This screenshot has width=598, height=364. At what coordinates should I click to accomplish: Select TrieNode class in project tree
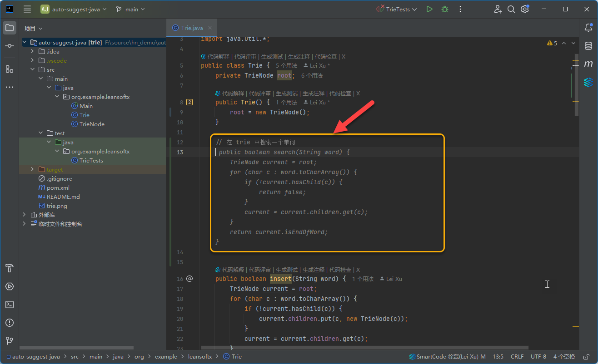(92, 124)
